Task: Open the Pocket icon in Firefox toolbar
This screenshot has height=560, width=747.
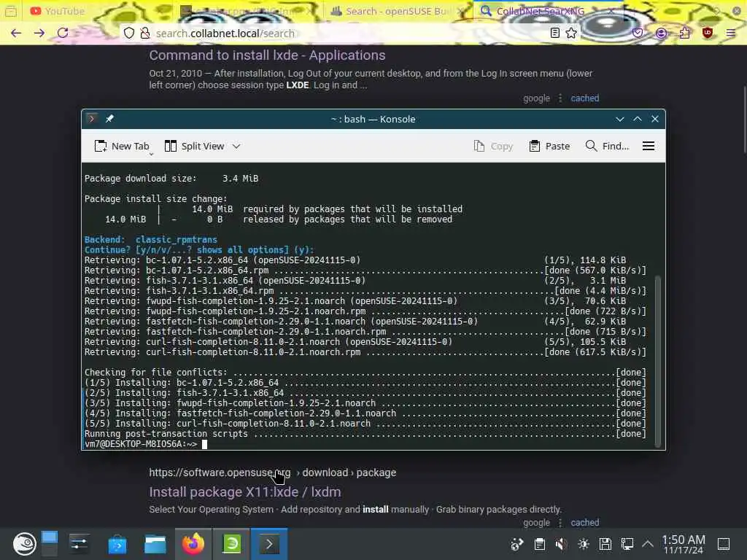Action: tap(638, 33)
